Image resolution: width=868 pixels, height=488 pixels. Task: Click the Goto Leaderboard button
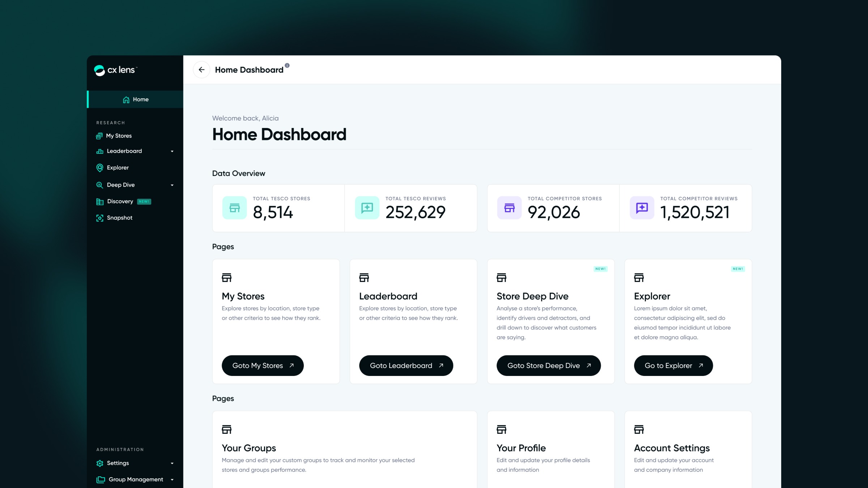pos(406,365)
